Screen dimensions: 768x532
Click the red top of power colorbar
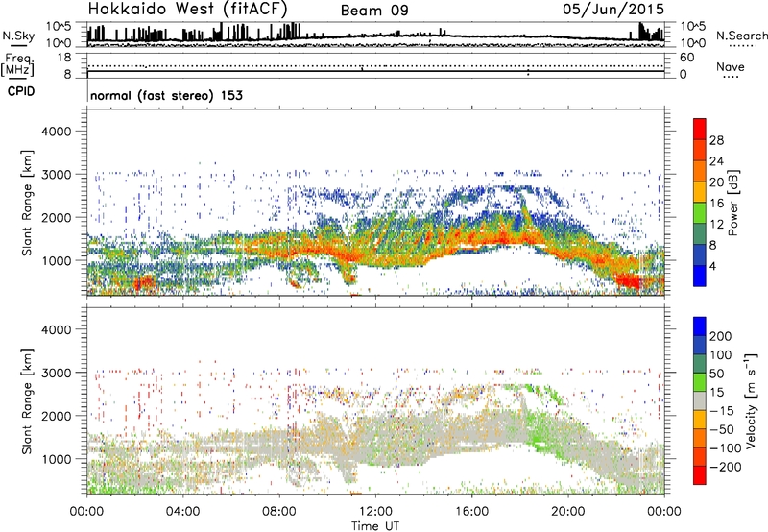point(700,130)
